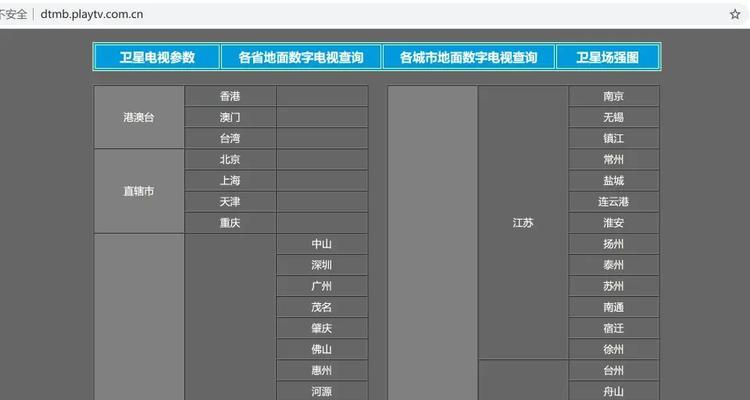
Task: Select the 徐州 city cell
Action: coord(614,349)
